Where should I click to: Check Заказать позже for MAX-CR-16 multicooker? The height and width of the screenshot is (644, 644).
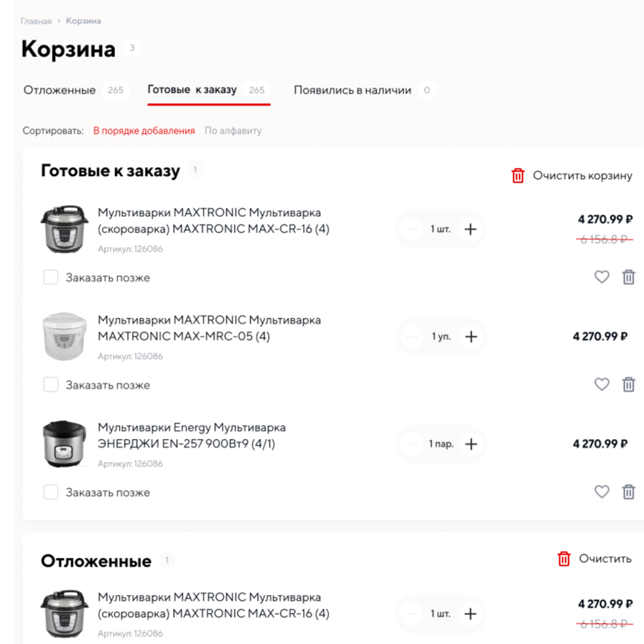(x=51, y=278)
